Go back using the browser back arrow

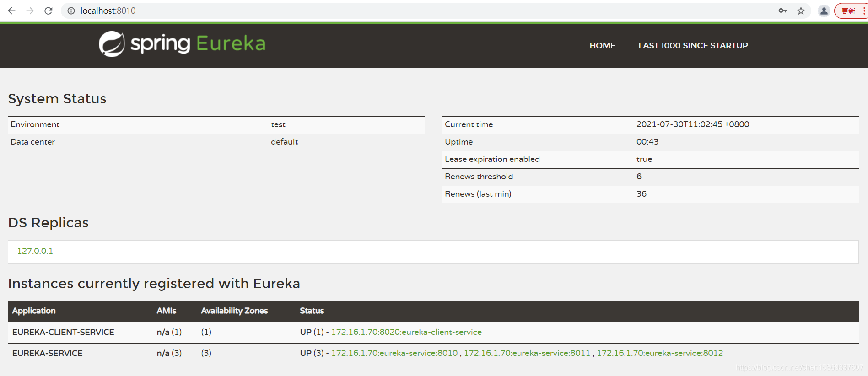click(x=12, y=11)
